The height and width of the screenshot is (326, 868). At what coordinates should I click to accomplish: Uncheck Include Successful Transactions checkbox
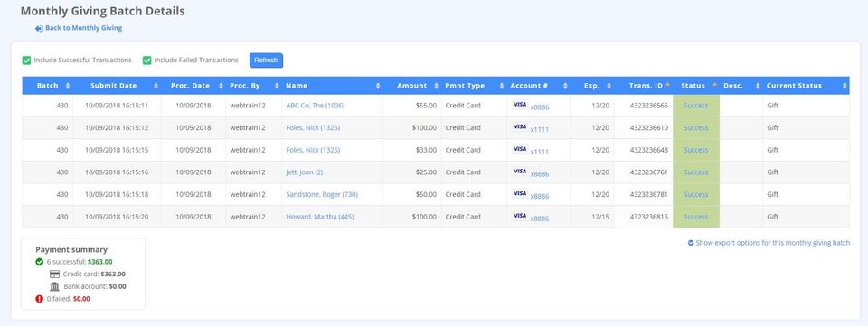coord(26,61)
